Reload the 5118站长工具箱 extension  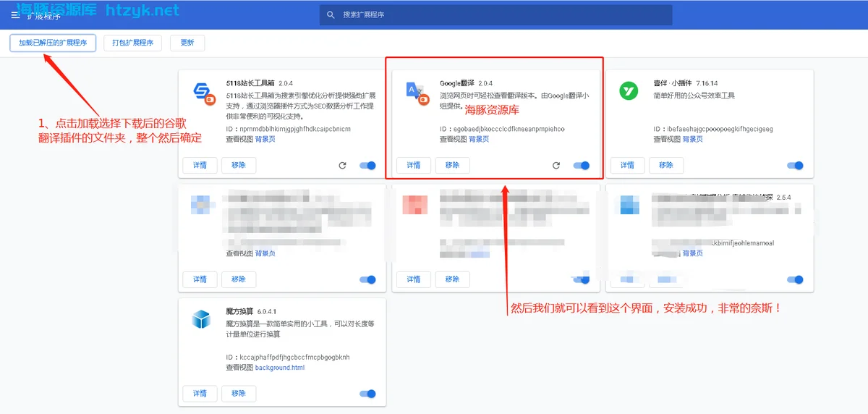tap(342, 166)
